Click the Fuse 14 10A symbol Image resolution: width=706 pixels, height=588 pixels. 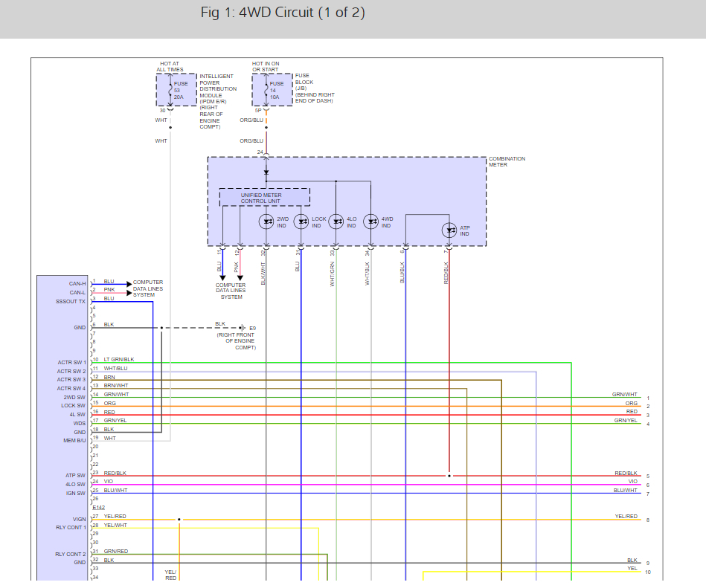(x=266, y=90)
